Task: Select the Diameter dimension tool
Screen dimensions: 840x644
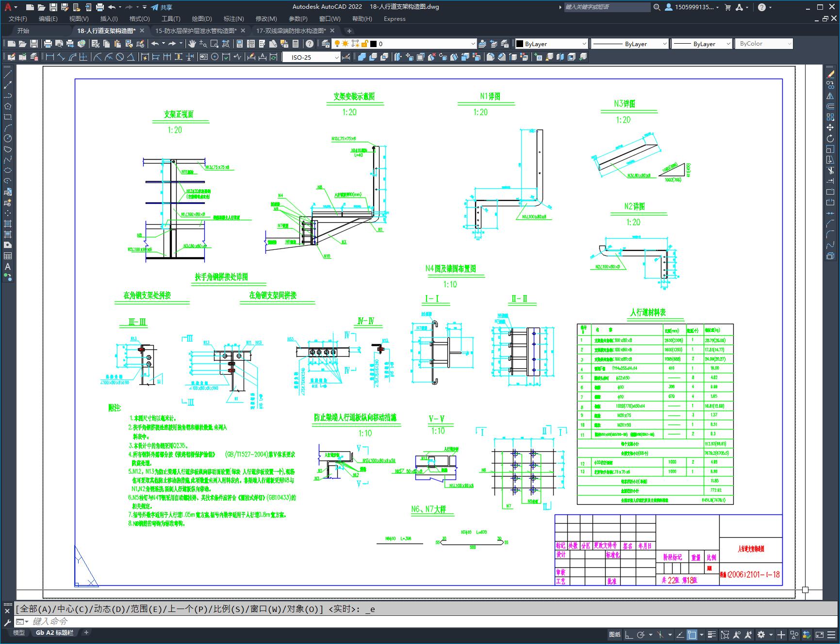Action: click(120, 57)
